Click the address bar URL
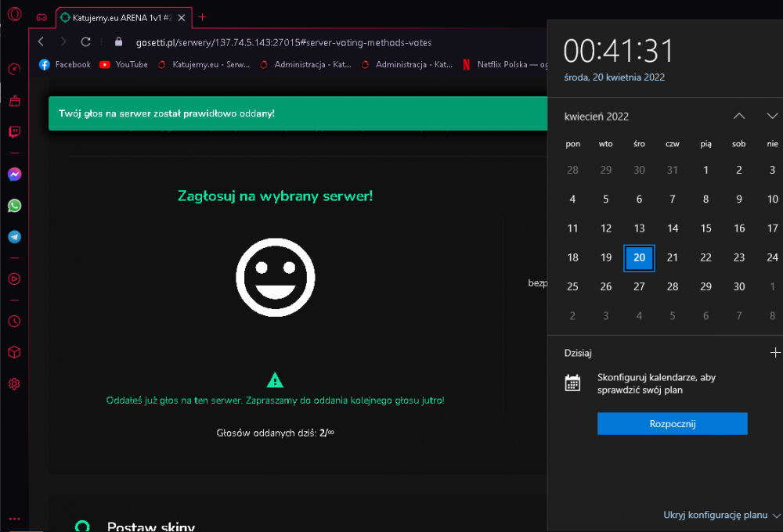This screenshot has height=532, width=783. (283, 42)
